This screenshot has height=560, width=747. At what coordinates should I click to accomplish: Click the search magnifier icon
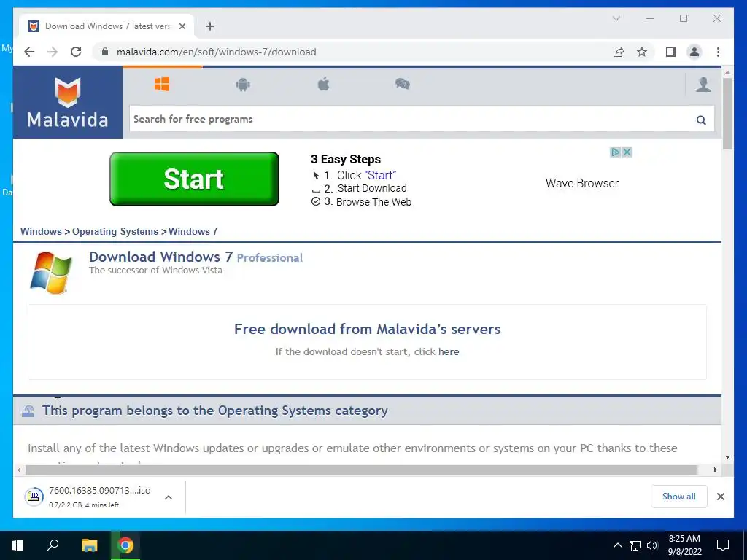pos(701,120)
